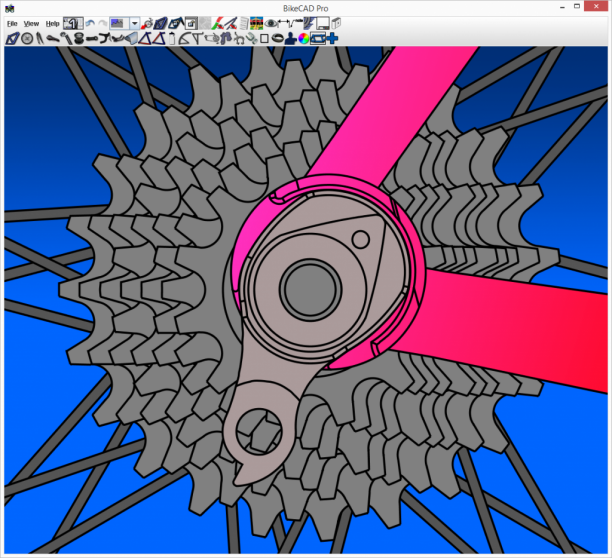
Task: Open the wheel settings icon
Action: (27, 39)
